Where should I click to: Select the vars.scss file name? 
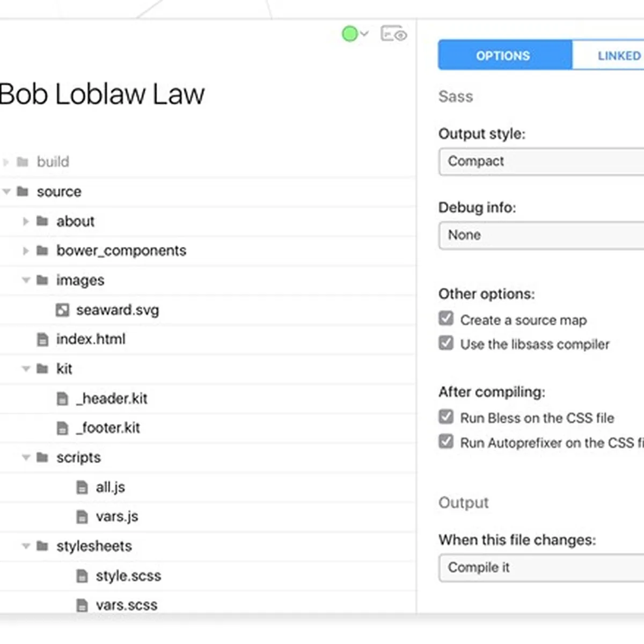[126, 605]
